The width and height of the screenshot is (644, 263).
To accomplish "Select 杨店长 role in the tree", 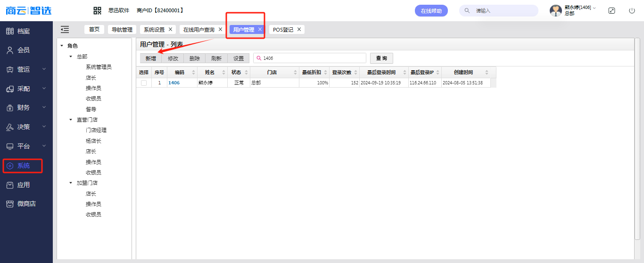I will 93,141.
